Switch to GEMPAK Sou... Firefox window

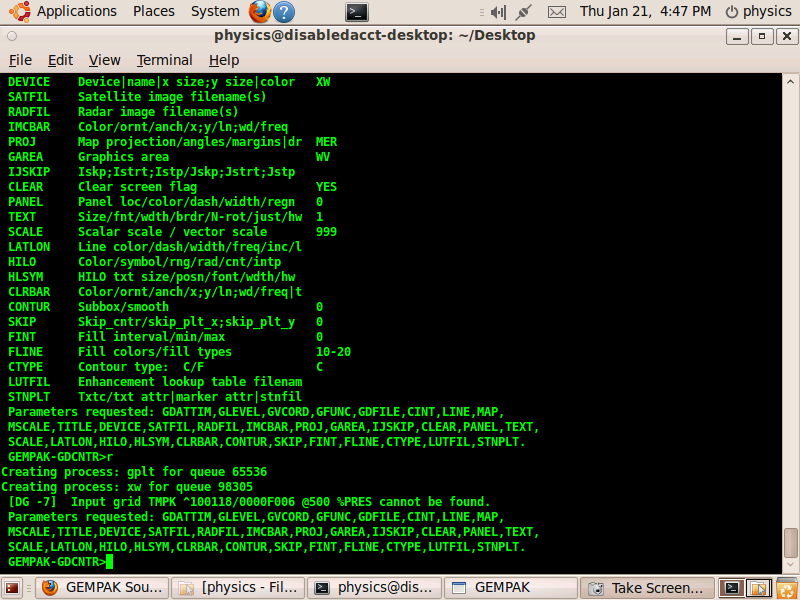tap(102, 588)
